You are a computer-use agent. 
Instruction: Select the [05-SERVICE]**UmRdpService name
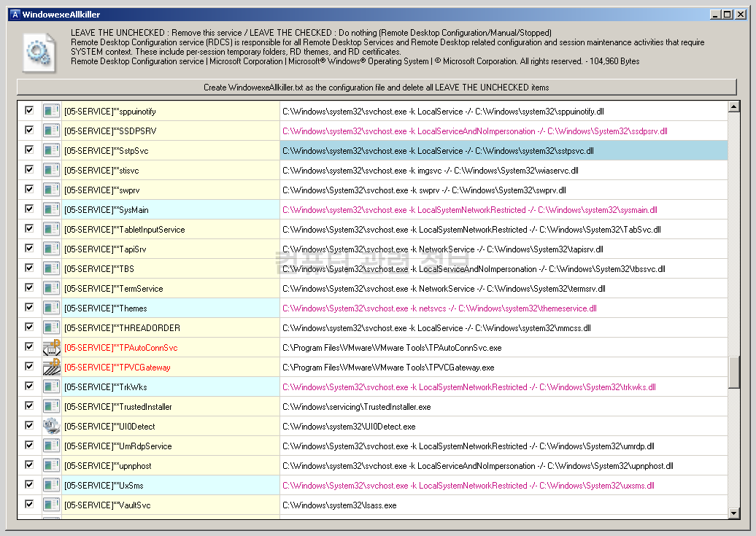tap(118, 446)
